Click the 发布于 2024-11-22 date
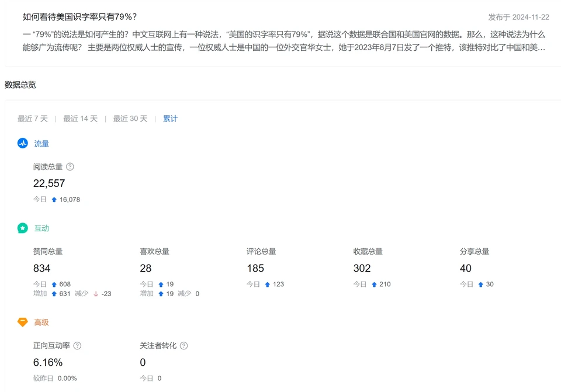Viewport: 561px width, 392px height. (519, 17)
